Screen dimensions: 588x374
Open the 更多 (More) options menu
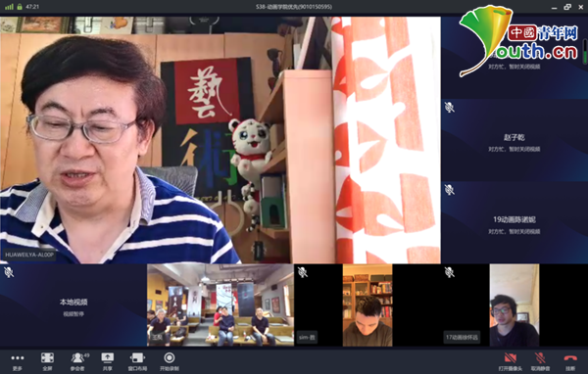coord(18,361)
